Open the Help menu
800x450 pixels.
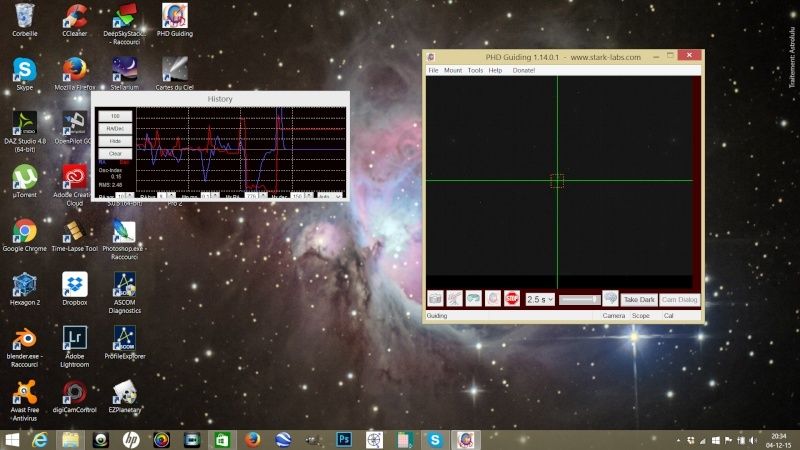click(495, 70)
